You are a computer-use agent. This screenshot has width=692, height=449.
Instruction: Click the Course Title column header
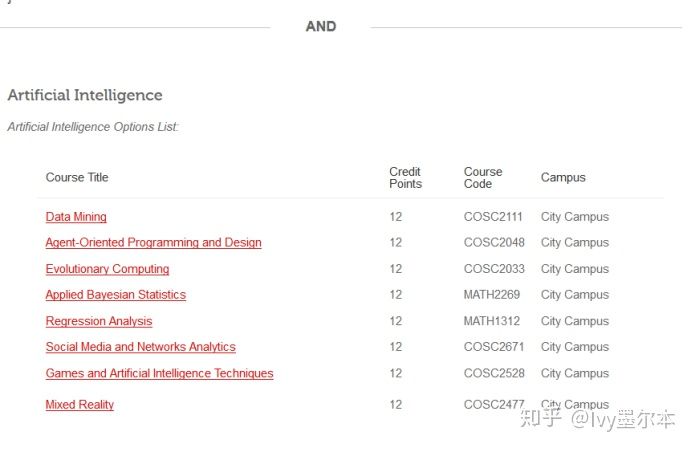coord(77,177)
